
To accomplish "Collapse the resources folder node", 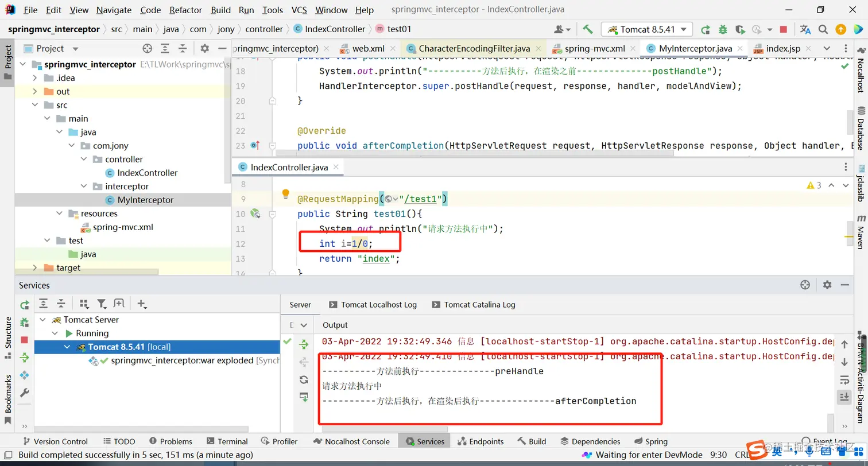I will click(x=59, y=213).
